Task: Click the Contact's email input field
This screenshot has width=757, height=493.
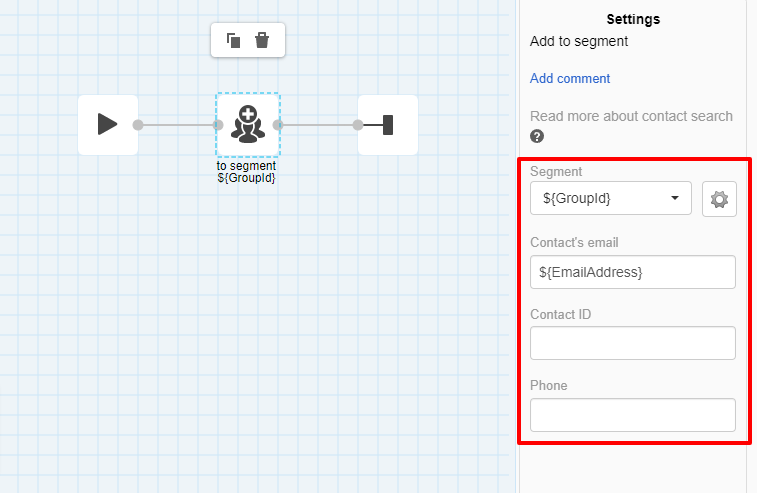Action: [632, 272]
